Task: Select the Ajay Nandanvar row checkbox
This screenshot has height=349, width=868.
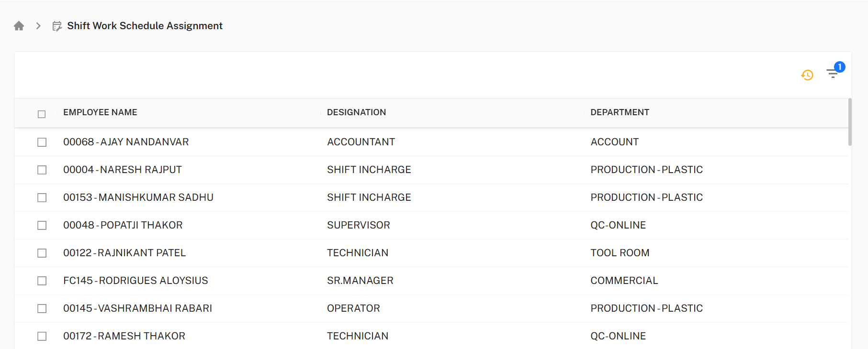Action: click(42, 142)
